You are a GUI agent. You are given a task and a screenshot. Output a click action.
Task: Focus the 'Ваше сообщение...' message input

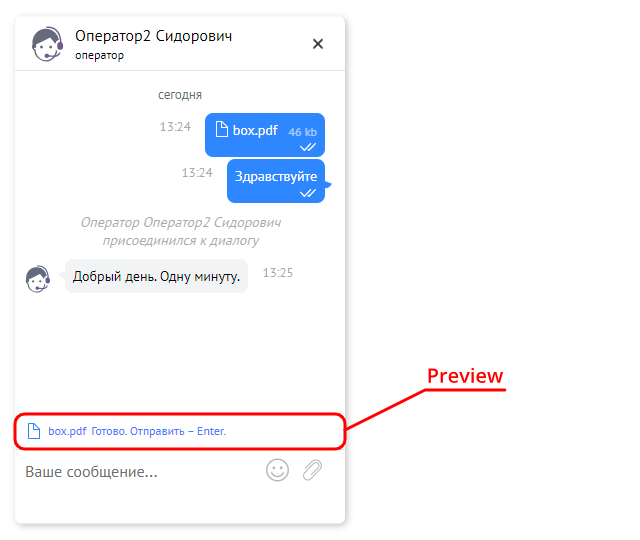tap(141, 472)
